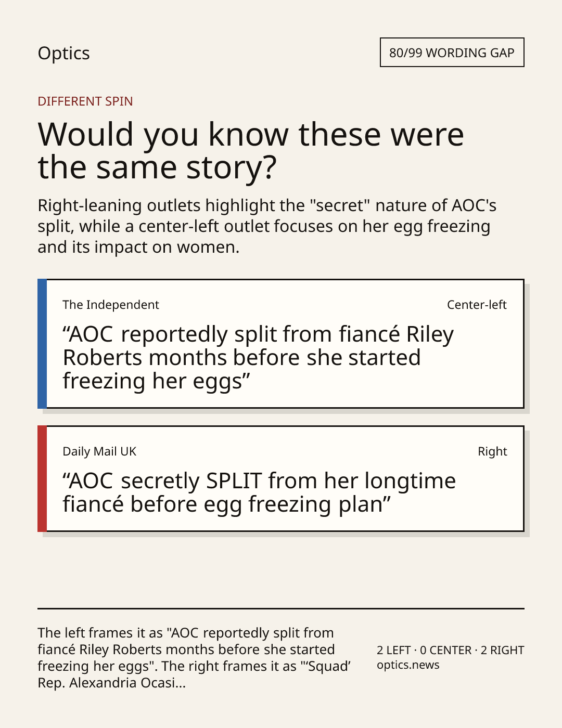Click the blue stripe on The Independent card
Screen dimensions: 562x728
coord(42,344)
